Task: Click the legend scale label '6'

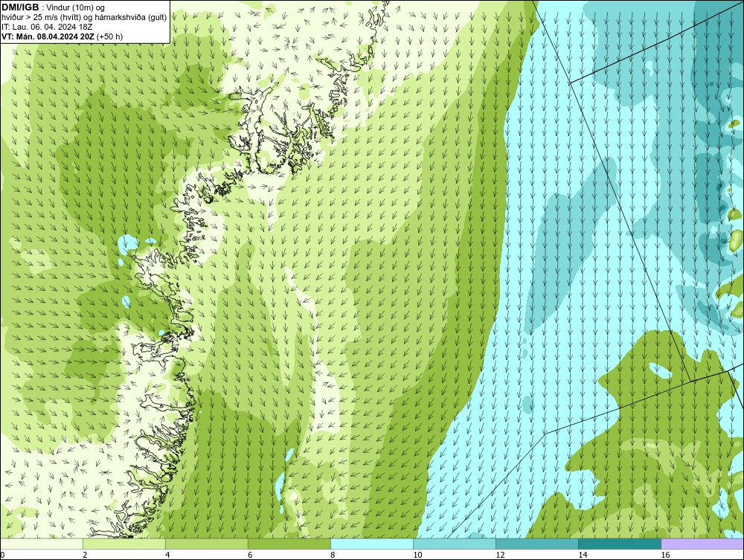Action: click(x=250, y=555)
